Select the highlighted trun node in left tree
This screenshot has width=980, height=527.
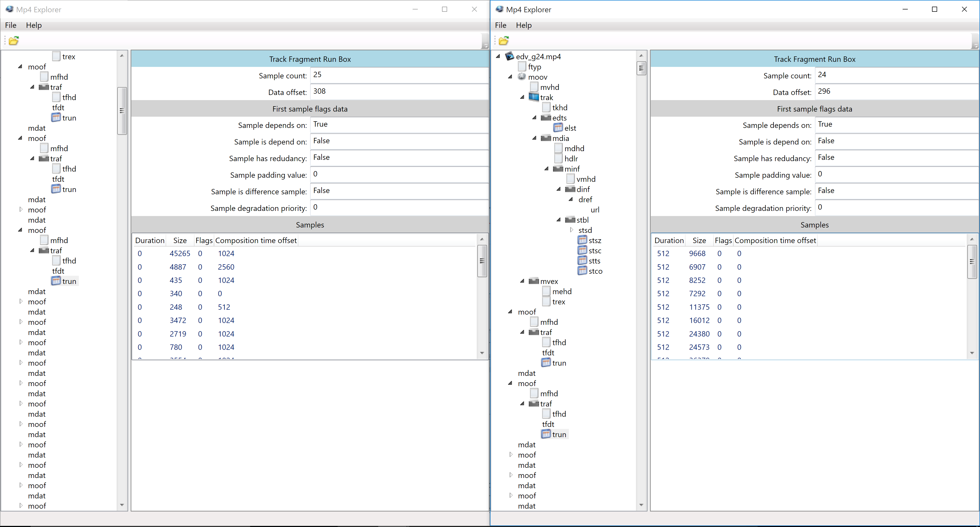coord(69,281)
